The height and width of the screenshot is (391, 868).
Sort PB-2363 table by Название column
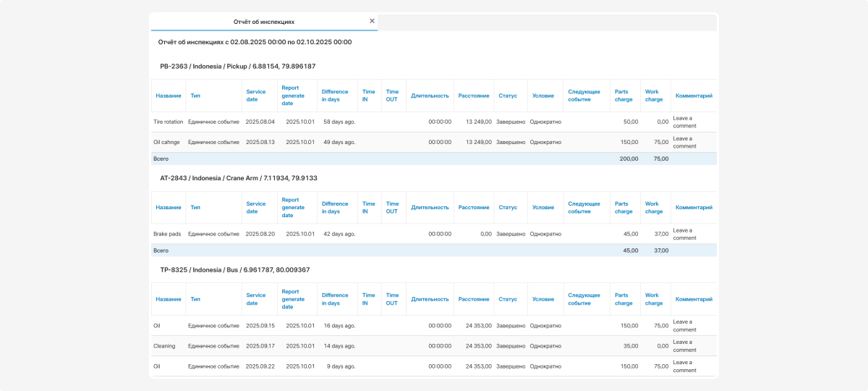[169, 96]
